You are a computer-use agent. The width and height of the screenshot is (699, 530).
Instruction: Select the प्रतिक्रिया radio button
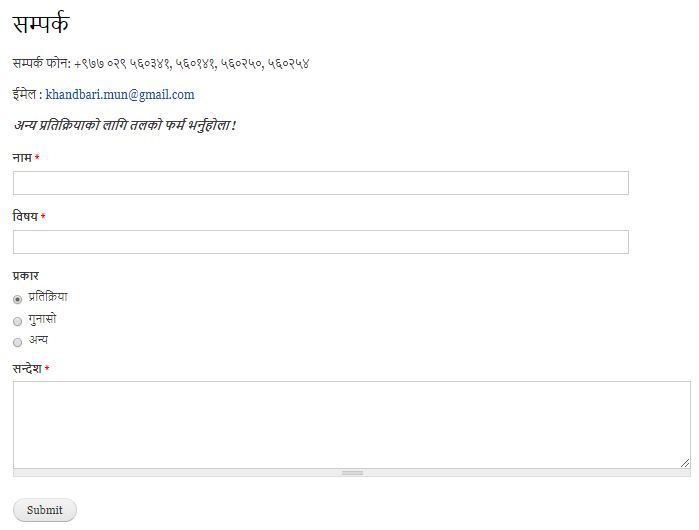(x=17, y=299)
